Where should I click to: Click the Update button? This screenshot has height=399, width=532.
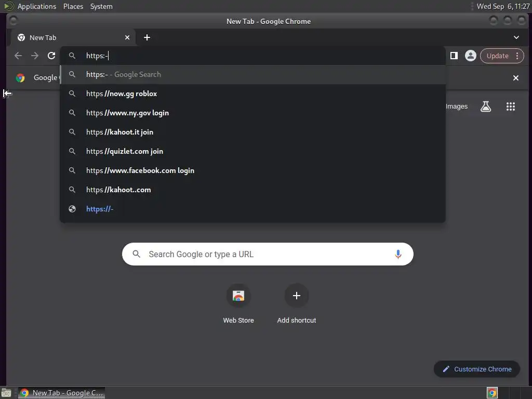[x=497, y=56]
